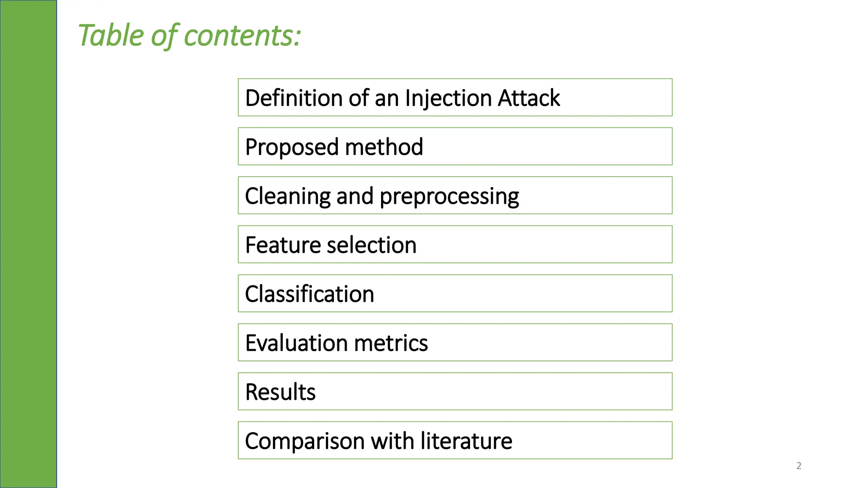Image resolution: width=868 pixels, height=488 pixels.
Task: Open the Results section box
Action: point(455,391)
